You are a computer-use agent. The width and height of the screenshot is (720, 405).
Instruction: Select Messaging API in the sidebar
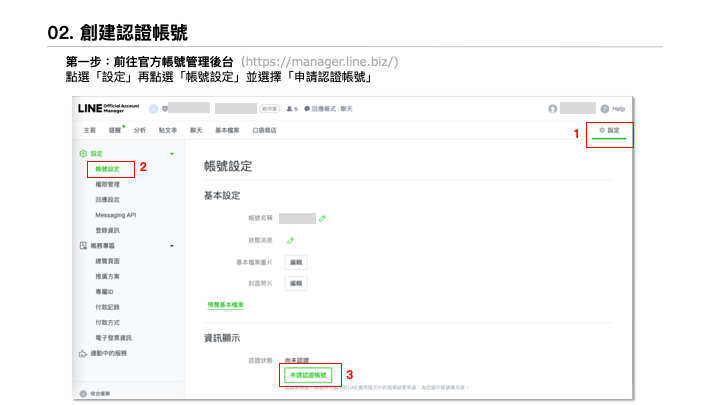click(x=116, y=215)
